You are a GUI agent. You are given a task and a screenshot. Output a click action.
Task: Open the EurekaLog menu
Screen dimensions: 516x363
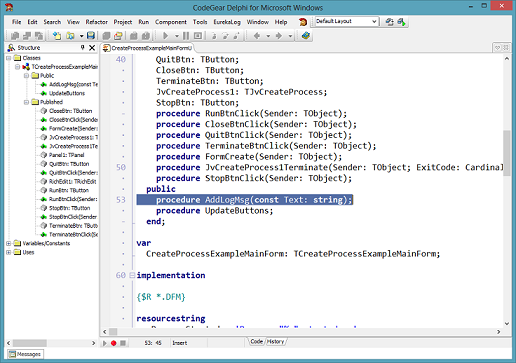click(227, 22)
